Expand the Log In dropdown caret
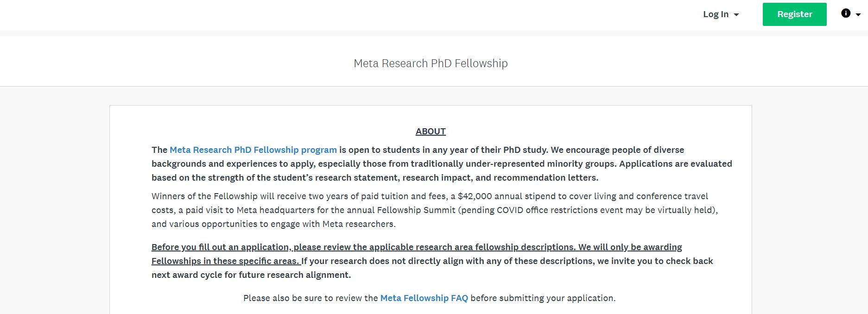The width and height of the screenshot is (868, 314). coord(736,15)
